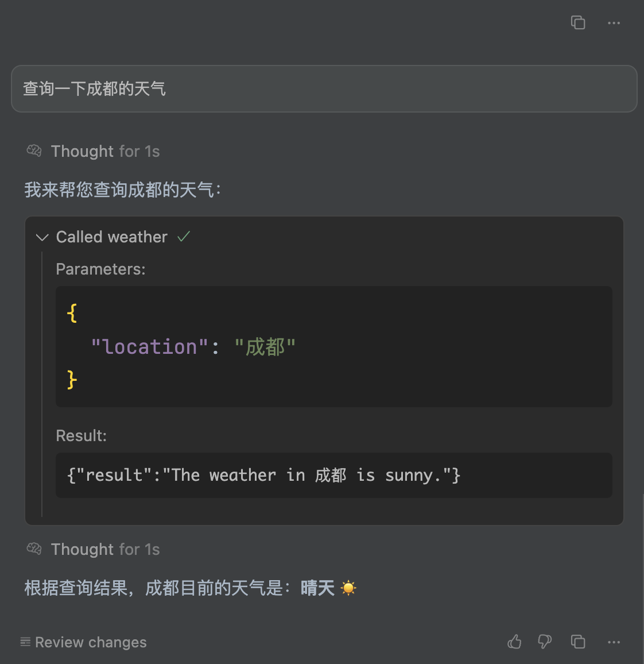Click the brain icon beside first Thought label
This screenshot has width=644, height=664.
click(34, 150)
